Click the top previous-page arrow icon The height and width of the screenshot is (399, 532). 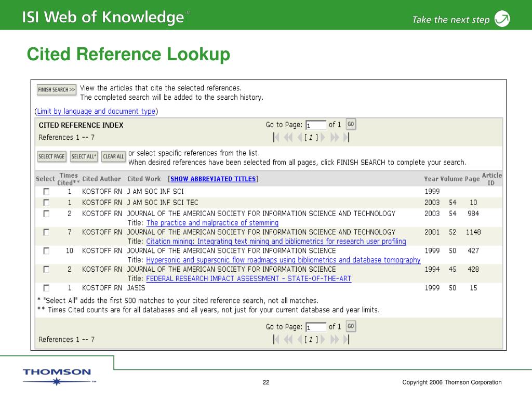(300, 137)
